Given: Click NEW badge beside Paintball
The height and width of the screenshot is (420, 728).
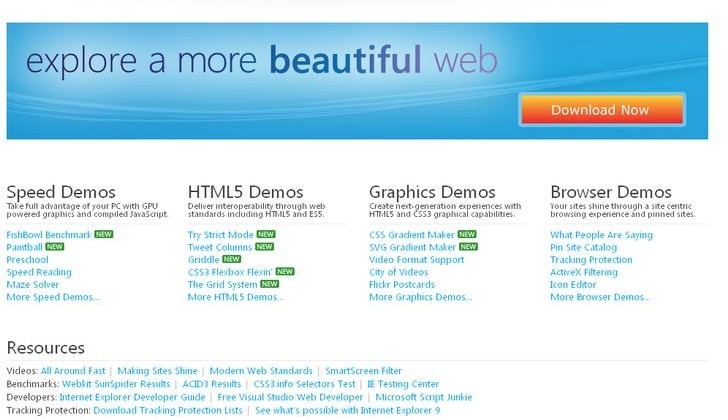Looking at the screenshot, I should coord(55,247).
